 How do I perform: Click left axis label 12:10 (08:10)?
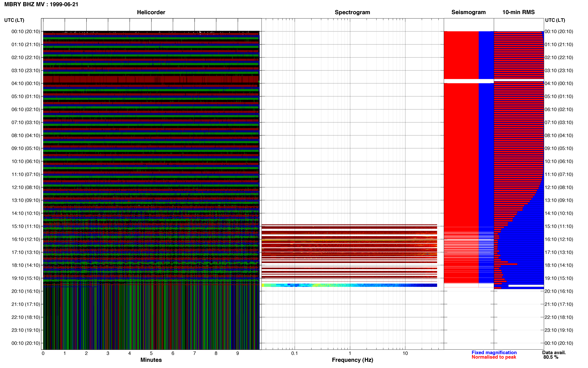[26, 187]
